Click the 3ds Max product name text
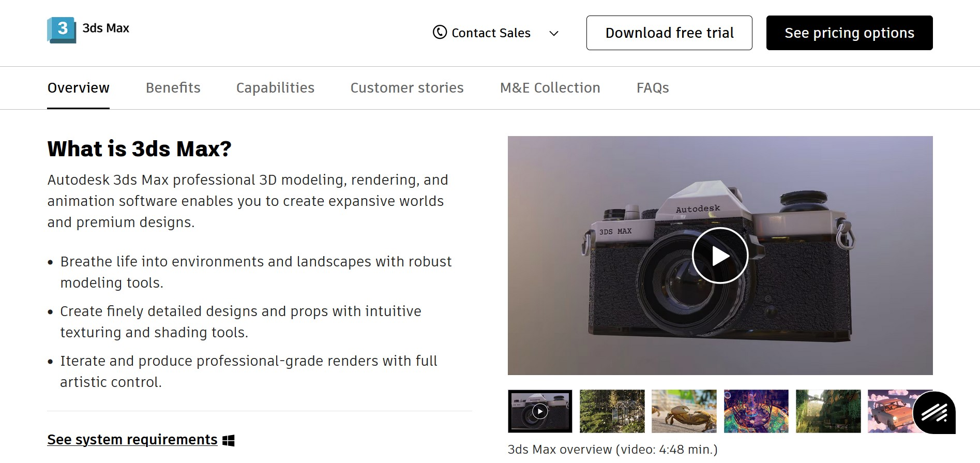 (x=106, y=28)
